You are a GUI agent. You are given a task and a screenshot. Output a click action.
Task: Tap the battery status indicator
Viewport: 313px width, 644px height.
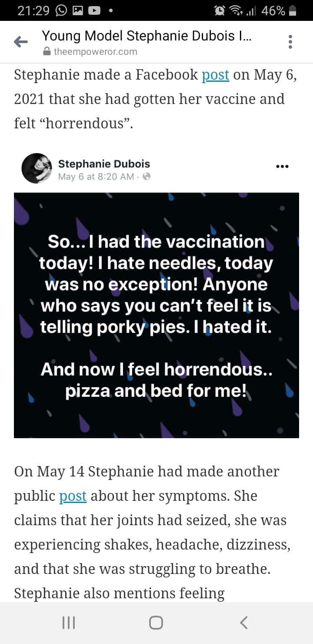point(293,11)
